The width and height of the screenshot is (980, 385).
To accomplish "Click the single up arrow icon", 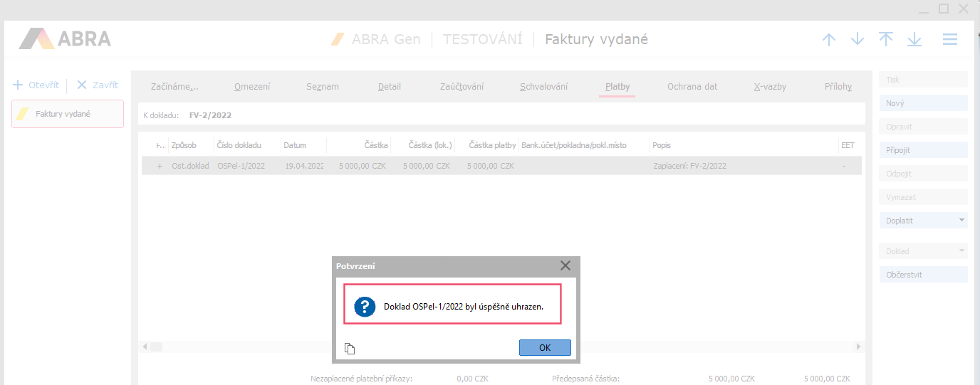I will point(829,39).
